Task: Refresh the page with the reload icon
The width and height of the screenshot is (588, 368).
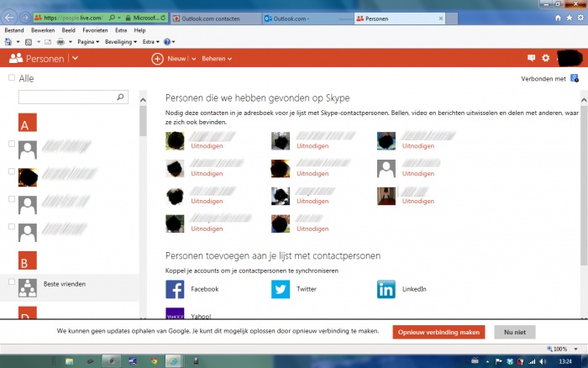Action: click(163, 18)
